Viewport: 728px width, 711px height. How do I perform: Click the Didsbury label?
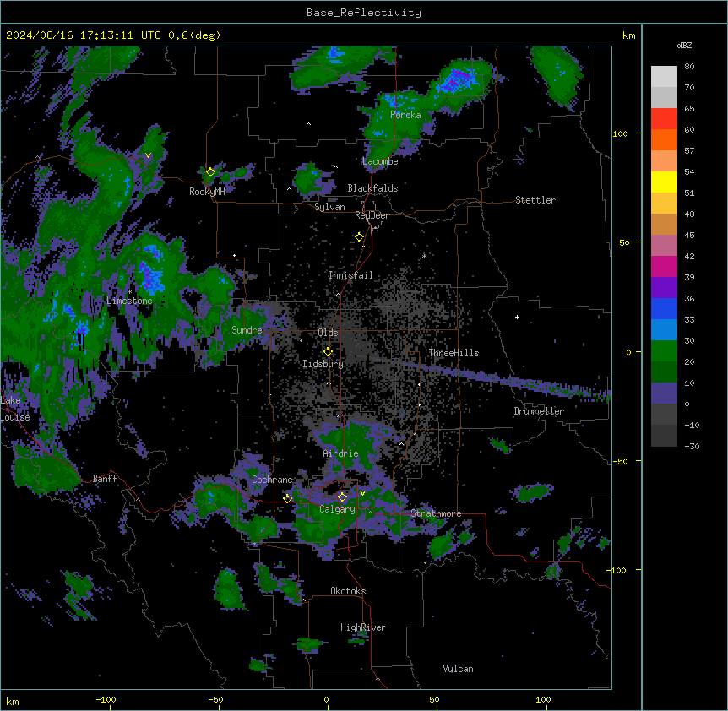point(323,364)
